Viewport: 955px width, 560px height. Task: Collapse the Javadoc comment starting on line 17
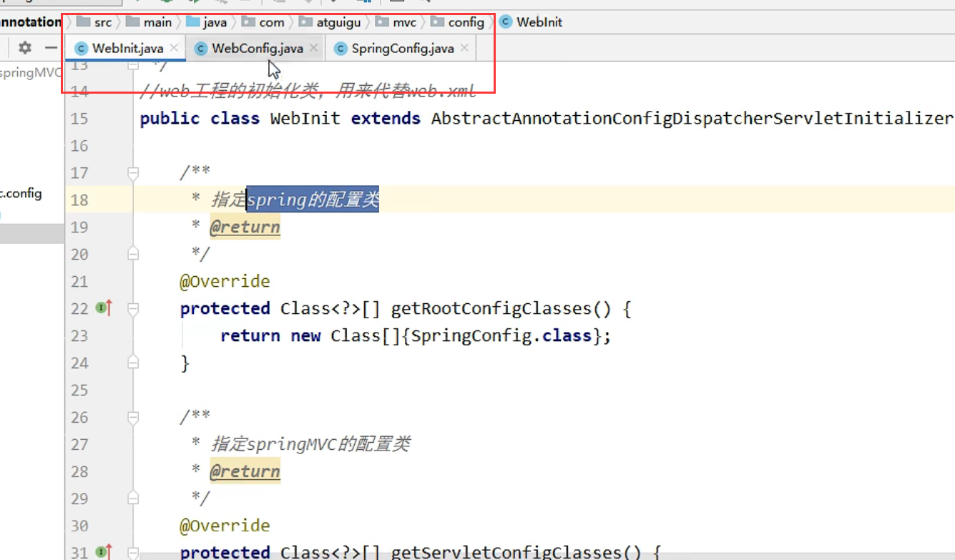tap(132, 172)
